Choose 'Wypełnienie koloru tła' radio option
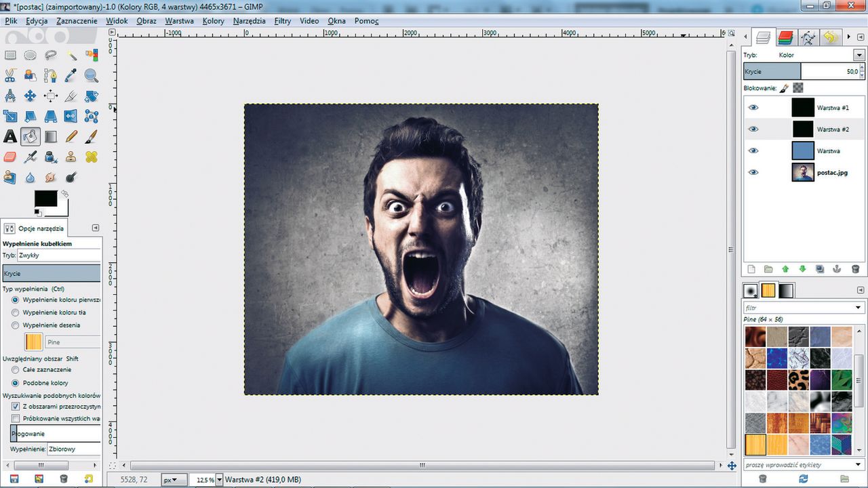Image resolution: width=868 pixels, height=488 pixels. tap(15, 312)
